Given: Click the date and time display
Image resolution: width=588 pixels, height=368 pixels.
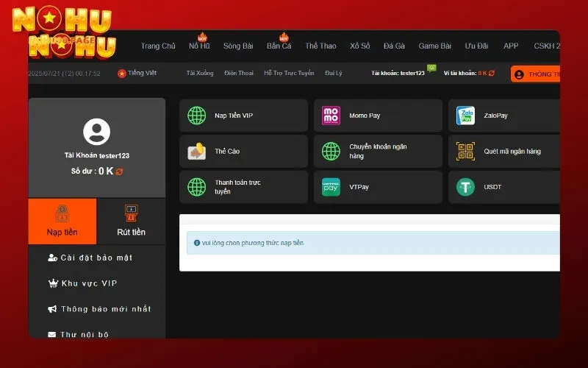Looking at the screenshot, I should [64, 73].
